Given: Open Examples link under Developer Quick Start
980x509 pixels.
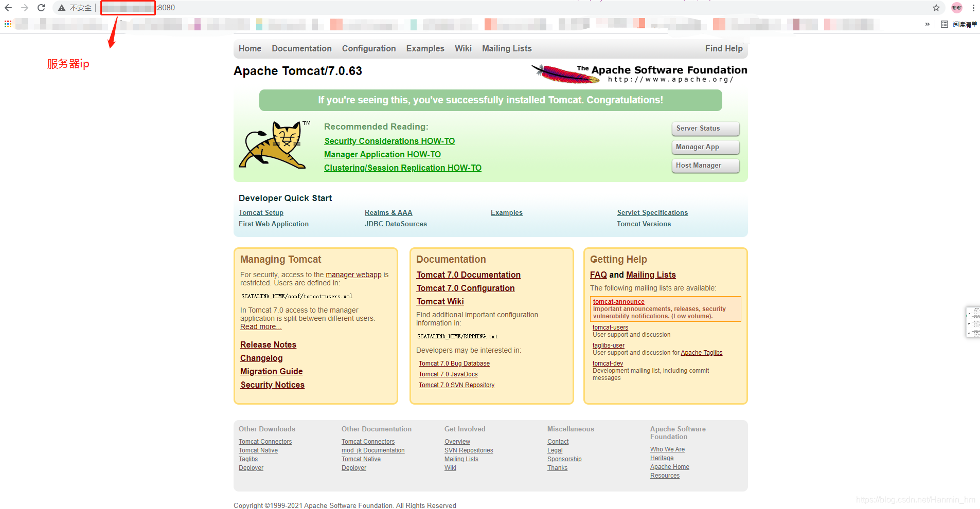Looking at the screenshot, I should tap(507, 212).
